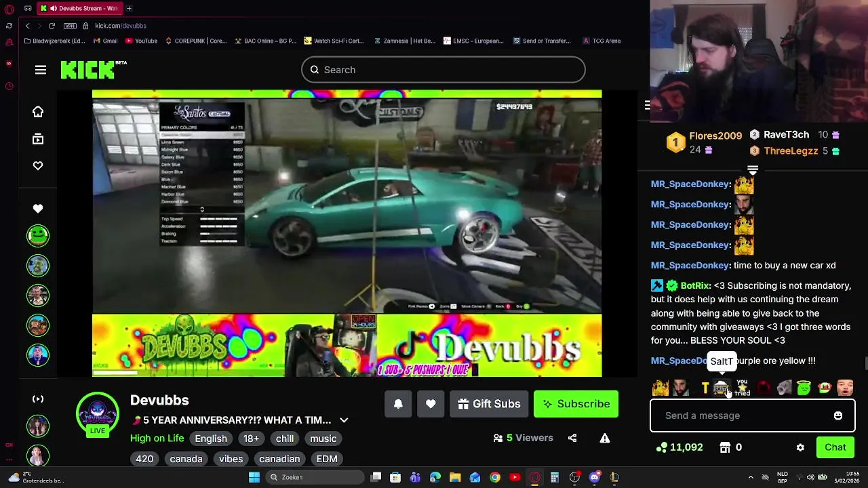Image resolution: width=868 pixels, height=488 pixels.
Task: Open the channel points shop icon
Action: click(x=725, y=447)
